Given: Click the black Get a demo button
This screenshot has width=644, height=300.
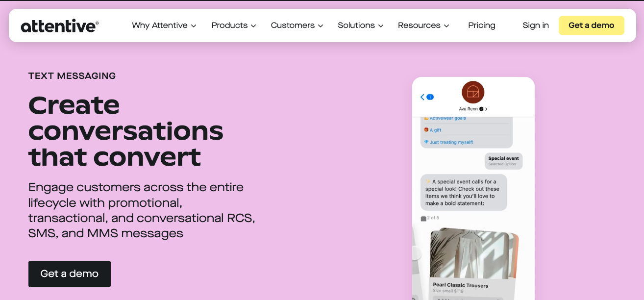Looking at the screenshot, I should (69, 274).
